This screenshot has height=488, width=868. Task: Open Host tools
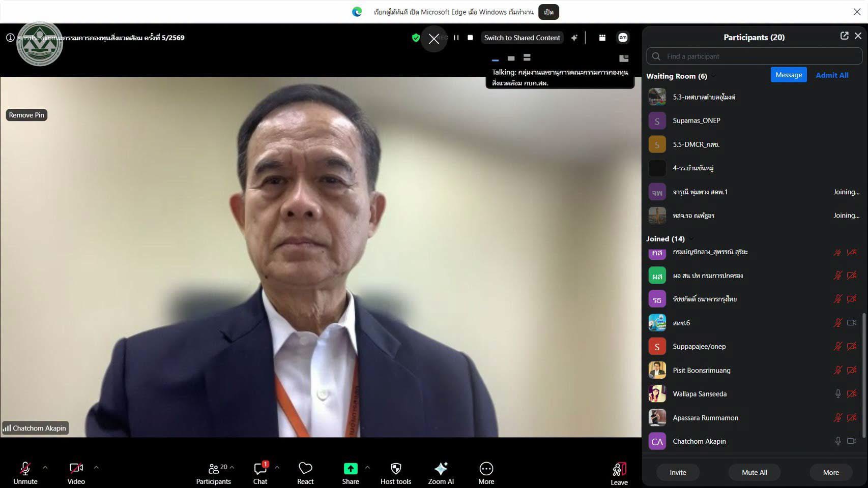[x=396, y=473]
